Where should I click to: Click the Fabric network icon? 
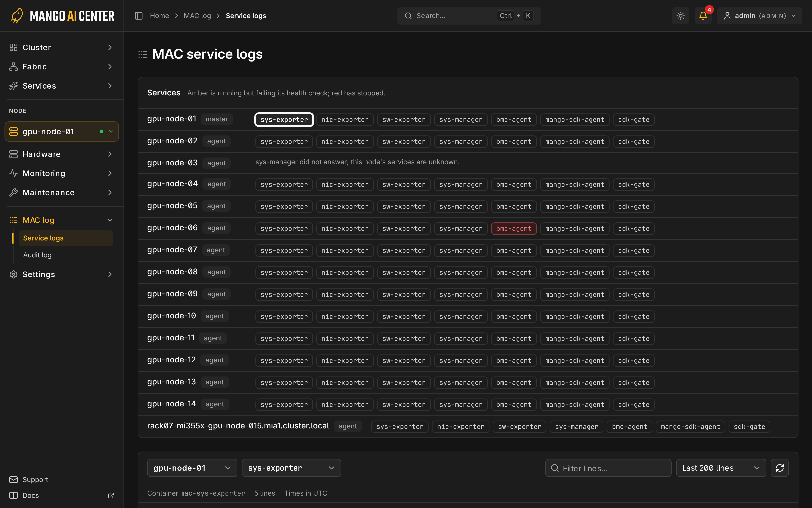[13, 67]
